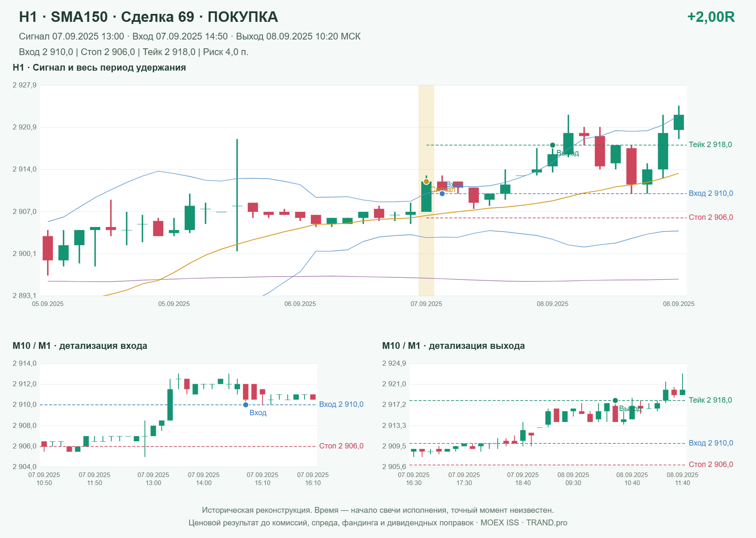Click the x-axis date 06.09.2025 on H1 chart
This screenshot has height=538, width=756.
click(300, 304)
